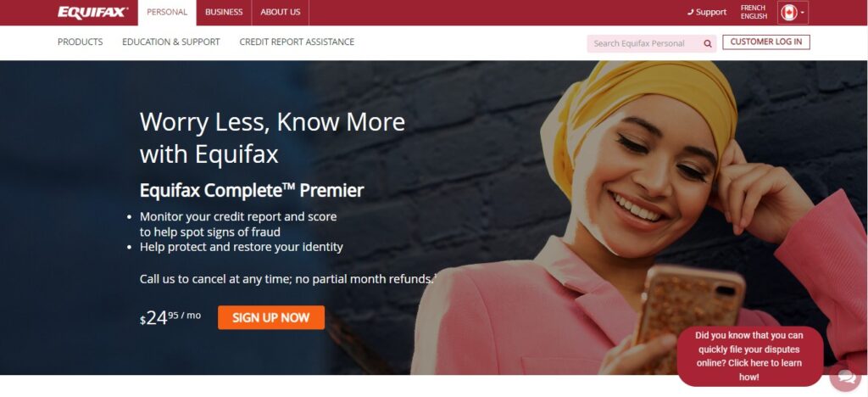Click the Support phone icon
Image resolution: width=868 pixels, height=397 pixels.
click(690, 12)
